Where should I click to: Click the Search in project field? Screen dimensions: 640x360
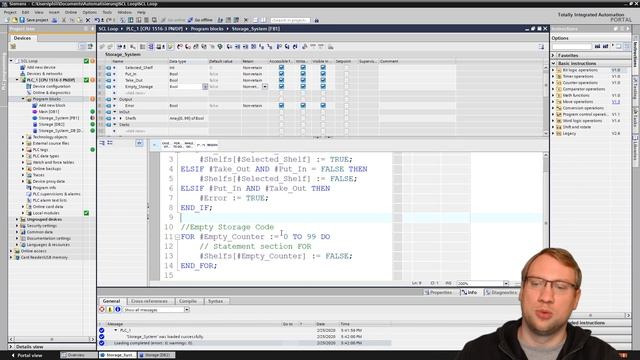(x=290, y=20)
